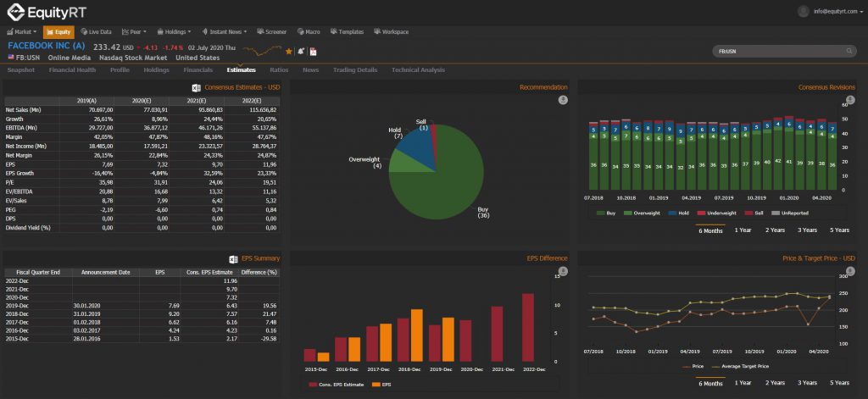Open Templates from the toolbar

[347, 32]
